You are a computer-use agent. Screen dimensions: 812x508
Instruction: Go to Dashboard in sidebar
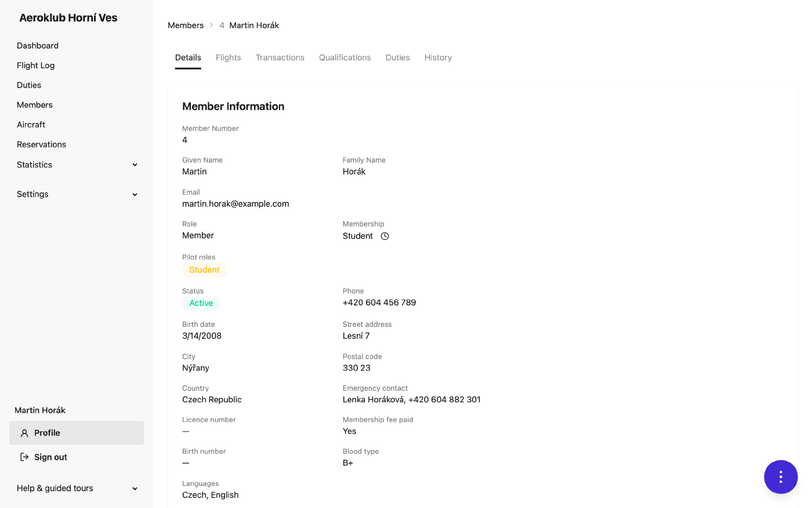(38, 46)
